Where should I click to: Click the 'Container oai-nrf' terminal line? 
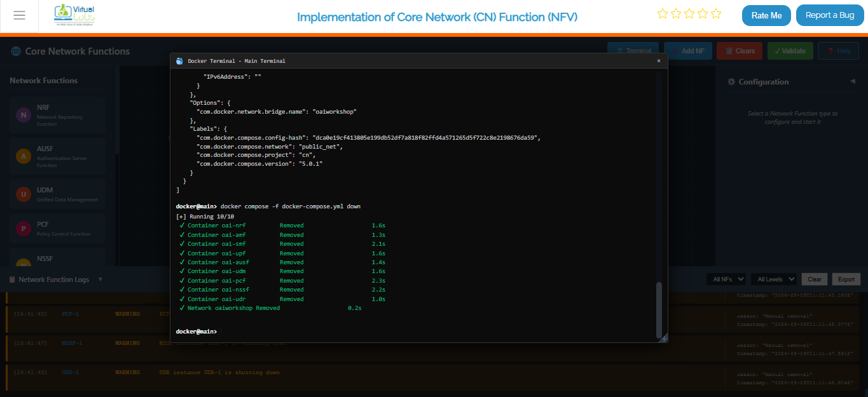pyautogui.click(x=283, y=225)
